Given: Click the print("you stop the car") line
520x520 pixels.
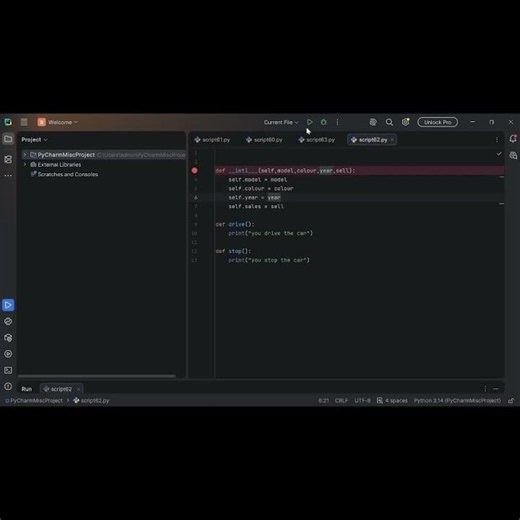Looking at the screenshot, I should coord(269,260).
